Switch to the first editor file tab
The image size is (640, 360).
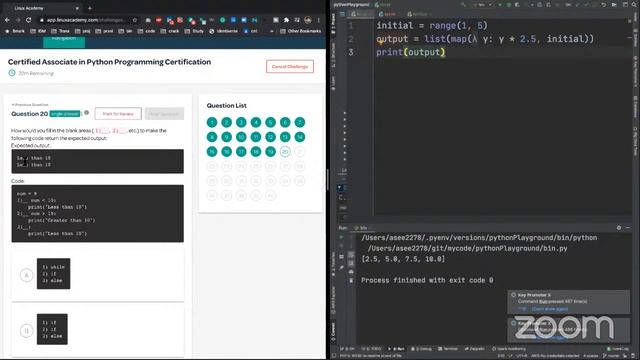[361, 14]
